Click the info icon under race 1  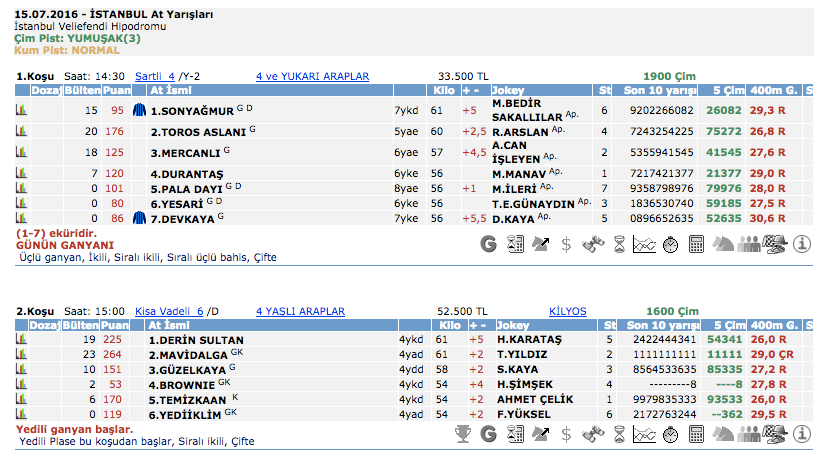tap(801, 242)
